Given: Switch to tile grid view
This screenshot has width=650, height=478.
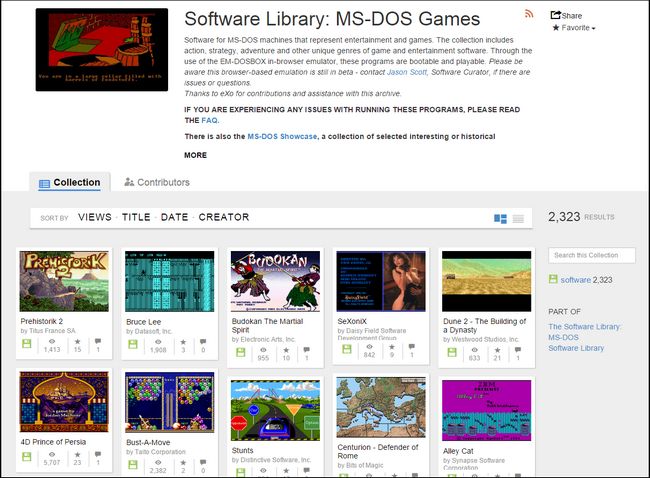Looking at the screenshot, I should pyautogui.click(x=500, y=218).
